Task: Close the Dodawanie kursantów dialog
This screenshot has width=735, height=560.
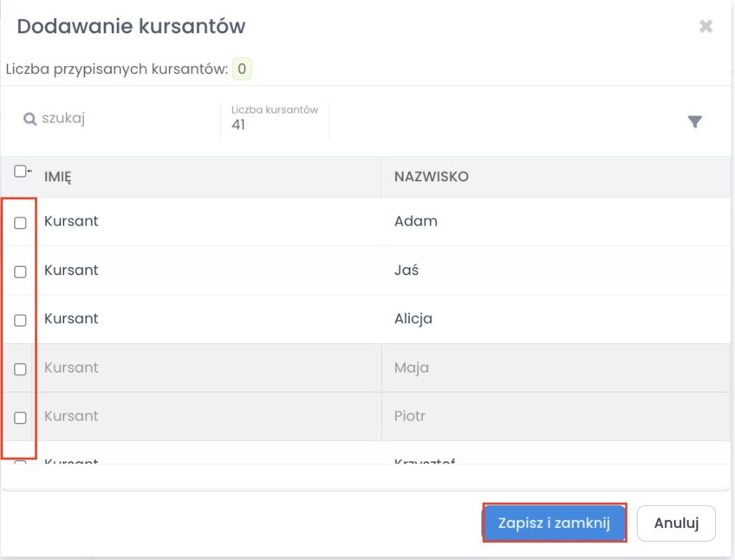Action: click(x=706, y=27)
